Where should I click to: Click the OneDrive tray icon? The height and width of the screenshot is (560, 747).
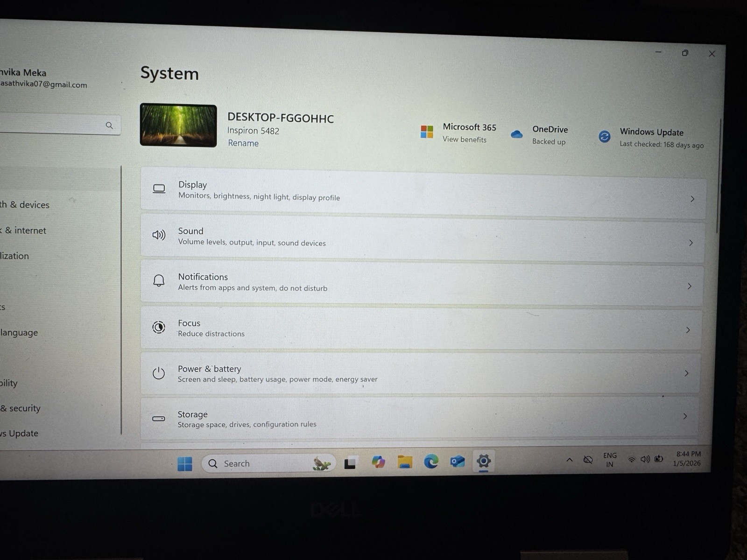coord(588,460)
